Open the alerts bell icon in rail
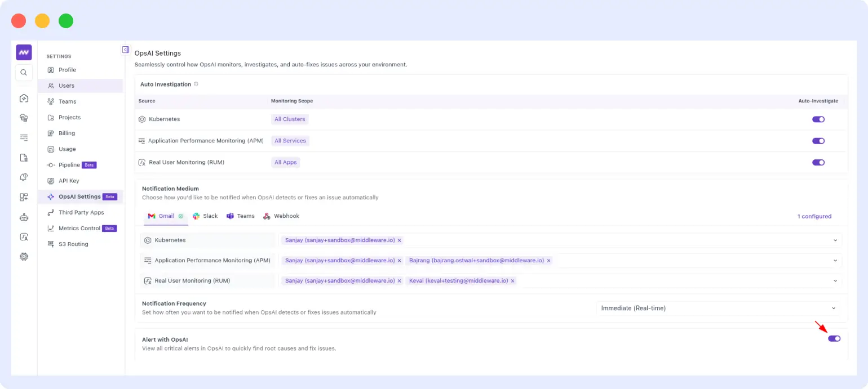This screenshot has height=389, width=868. (24, 177)
